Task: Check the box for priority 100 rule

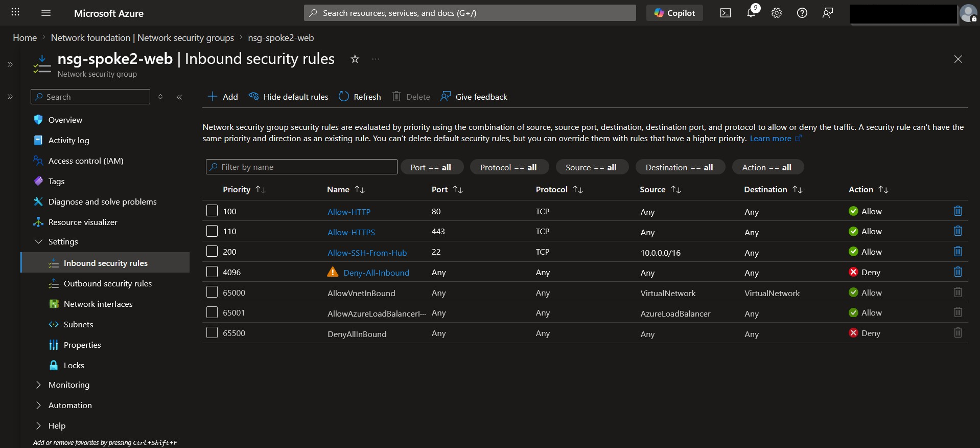Action: tap(212, 211)
